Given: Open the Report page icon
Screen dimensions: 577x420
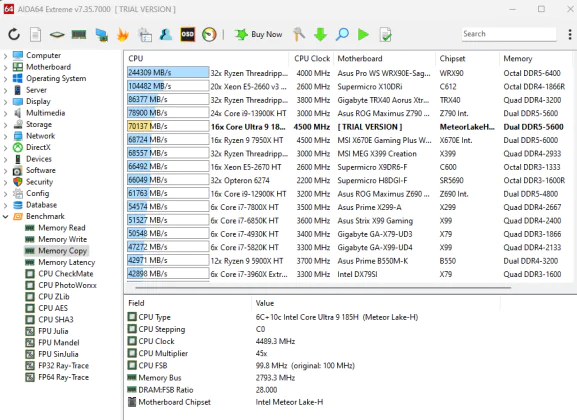Looking at the screenshot, I should (35, 35).
